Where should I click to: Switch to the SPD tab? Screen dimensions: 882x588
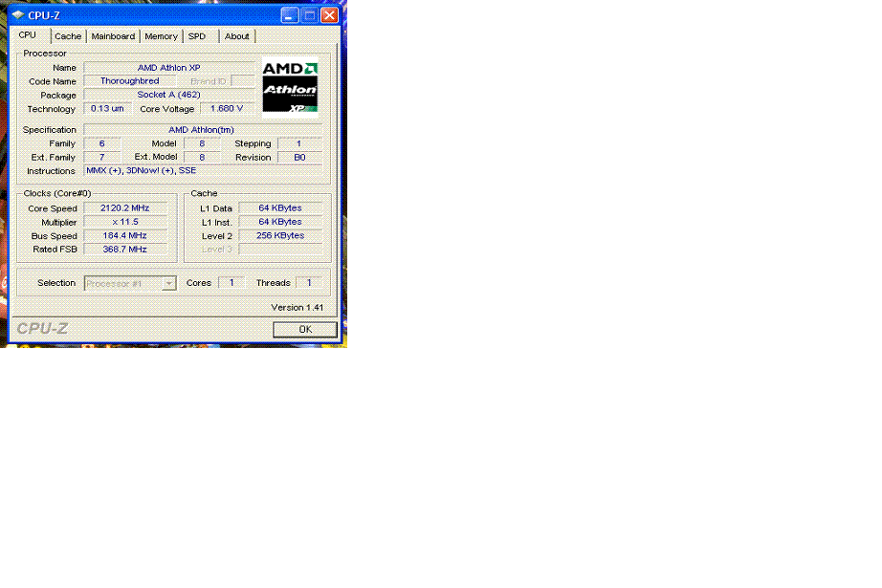click(x=197, y=36)
